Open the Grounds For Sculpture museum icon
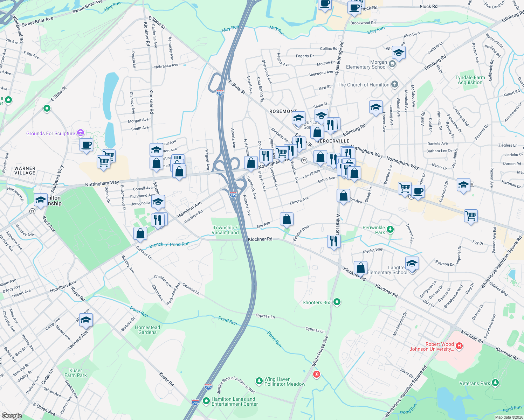Image resolution: width=524 pixels, height=420 pixels. coord(80,133)
